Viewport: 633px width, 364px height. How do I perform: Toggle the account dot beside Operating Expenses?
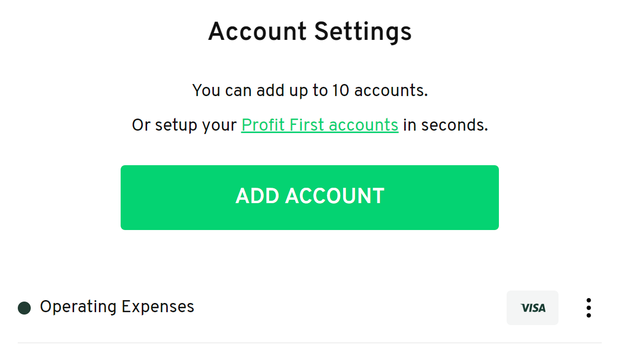tap(24, 308)
